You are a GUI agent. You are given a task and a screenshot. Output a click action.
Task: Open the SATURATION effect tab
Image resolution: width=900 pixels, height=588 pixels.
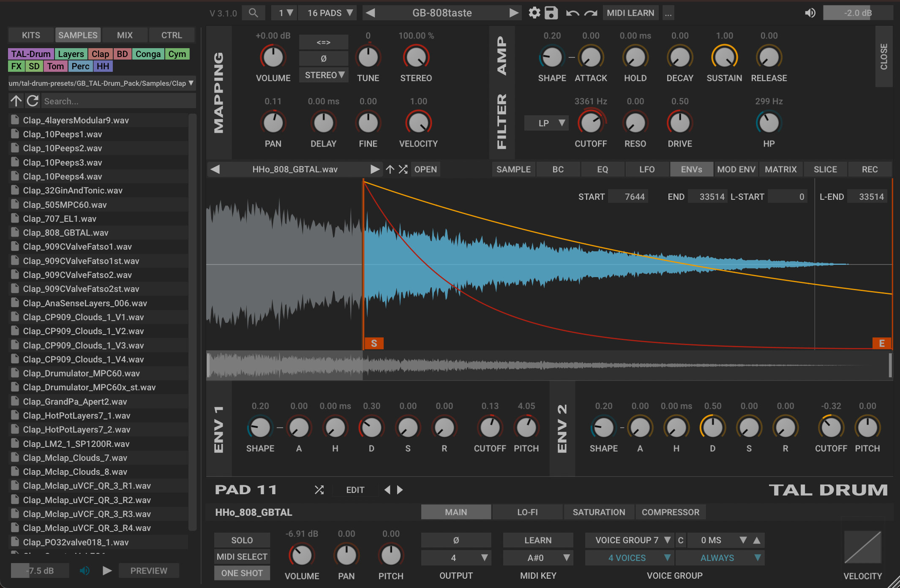(x=599, y=512)
